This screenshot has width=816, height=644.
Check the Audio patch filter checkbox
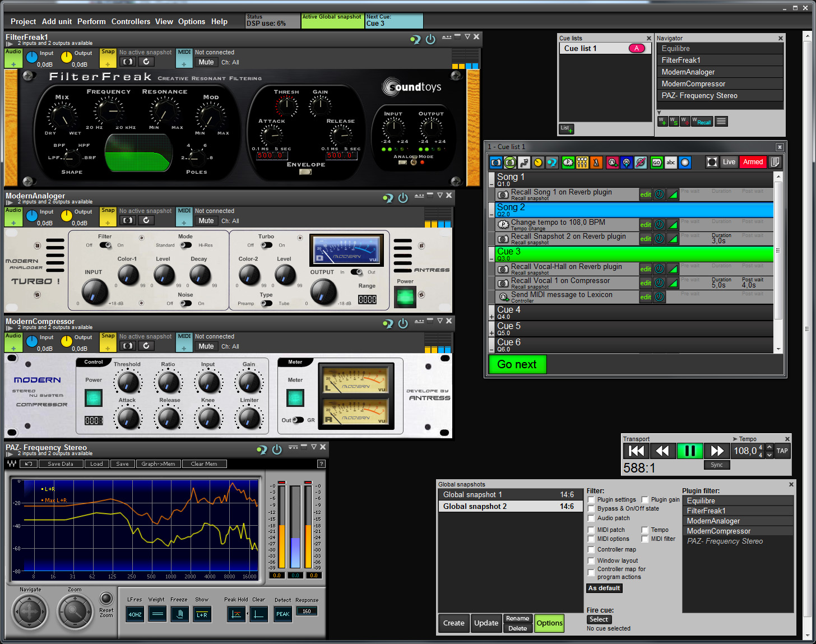coord(591,518)
